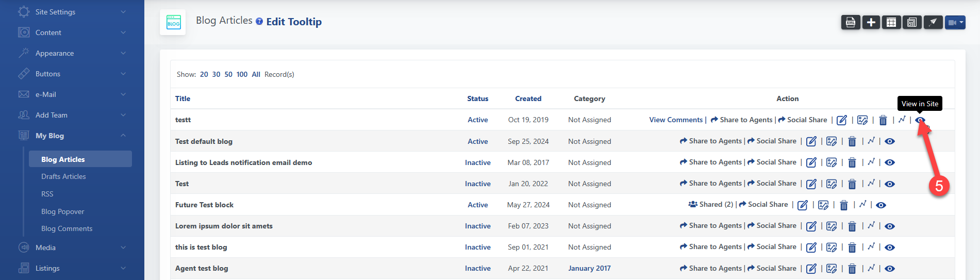Click the edit pencil icon for testt article
The height and width of the screenshot is (280, 980).
[842, 120]
